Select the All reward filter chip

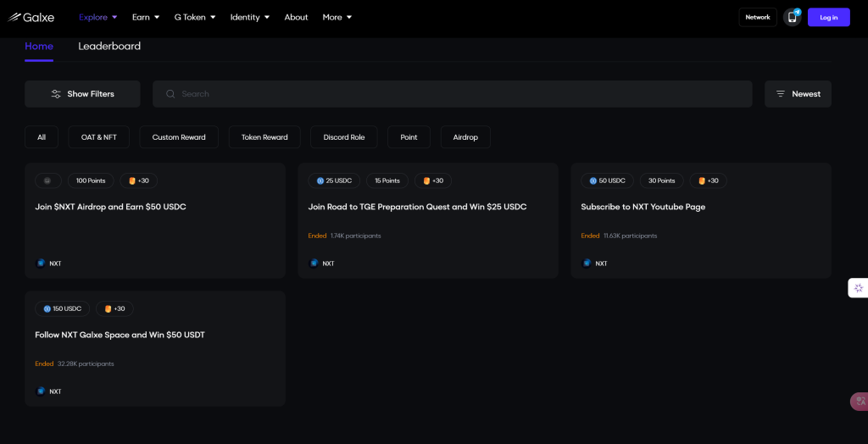(x=42, y=137)
